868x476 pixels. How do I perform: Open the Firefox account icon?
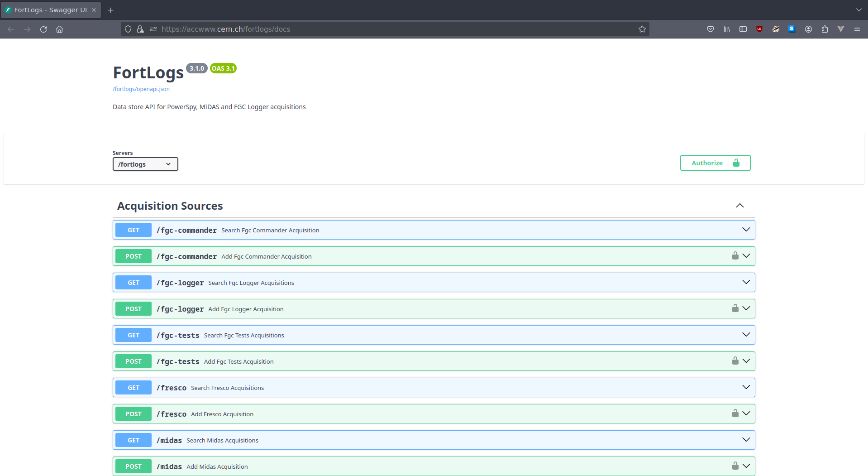808,29
